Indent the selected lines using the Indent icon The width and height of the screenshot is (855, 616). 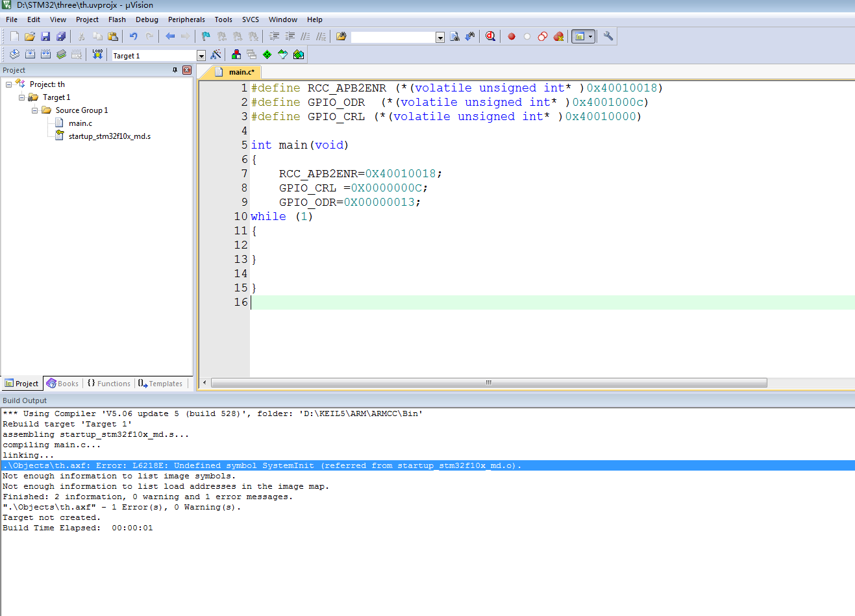pyautogui.click(x=275, y=36)
